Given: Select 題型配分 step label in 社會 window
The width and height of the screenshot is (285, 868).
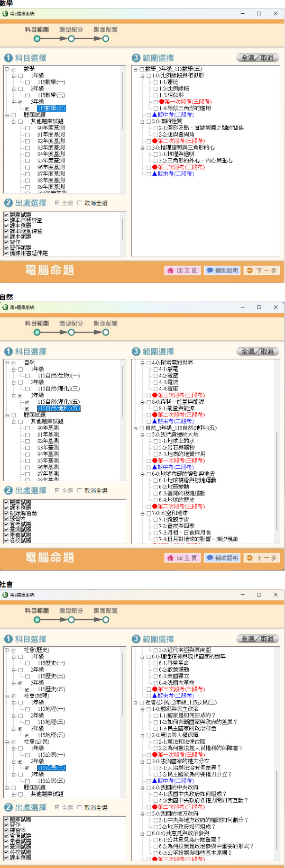Looking at the screenshot, I should (x=71, y=610).
